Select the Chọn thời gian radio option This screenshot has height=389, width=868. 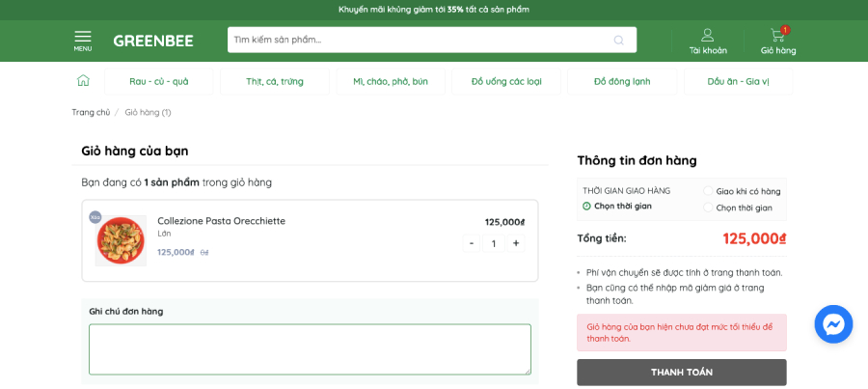(x=708, y=208)
